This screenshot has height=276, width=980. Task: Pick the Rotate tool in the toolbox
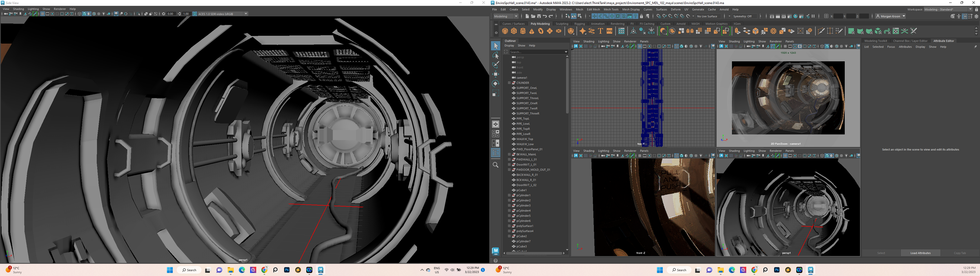coord(495,84)
